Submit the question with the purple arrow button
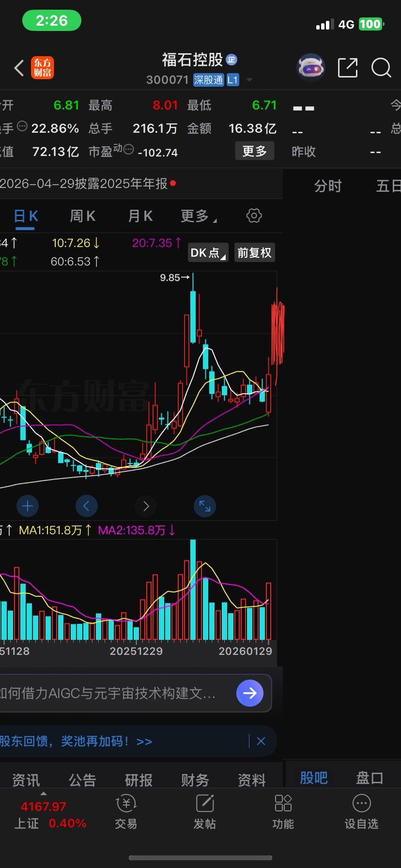 click(x=250, y=693)
